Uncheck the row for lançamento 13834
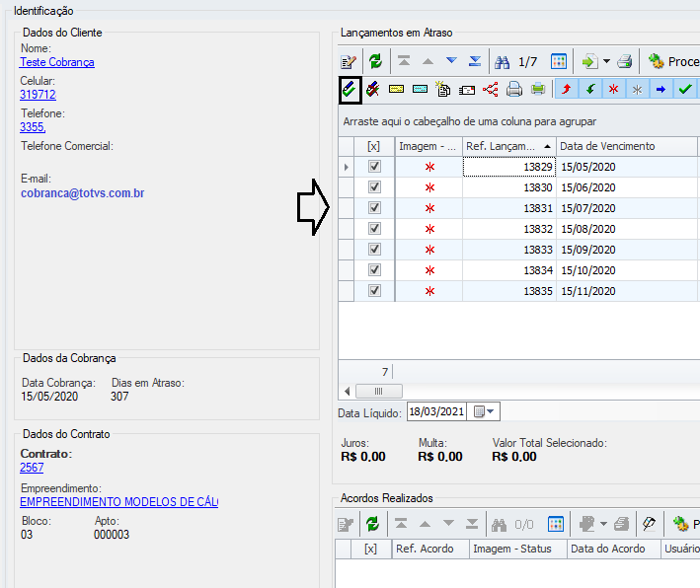Screen dimensions: 700x588 click(374, 270)
